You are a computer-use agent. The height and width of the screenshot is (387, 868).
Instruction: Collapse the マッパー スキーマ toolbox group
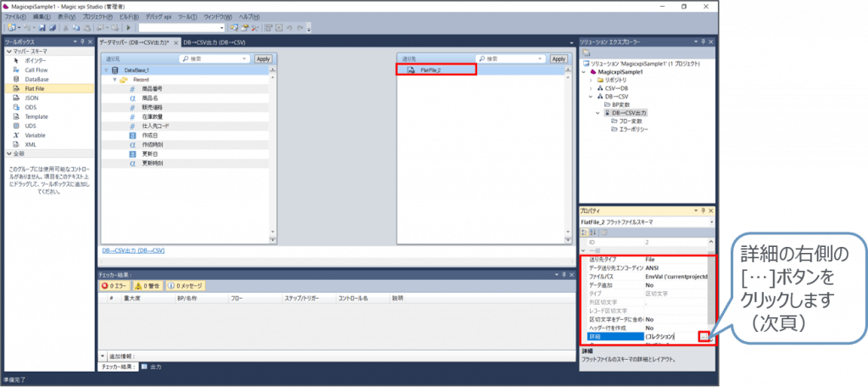[8, 51]
